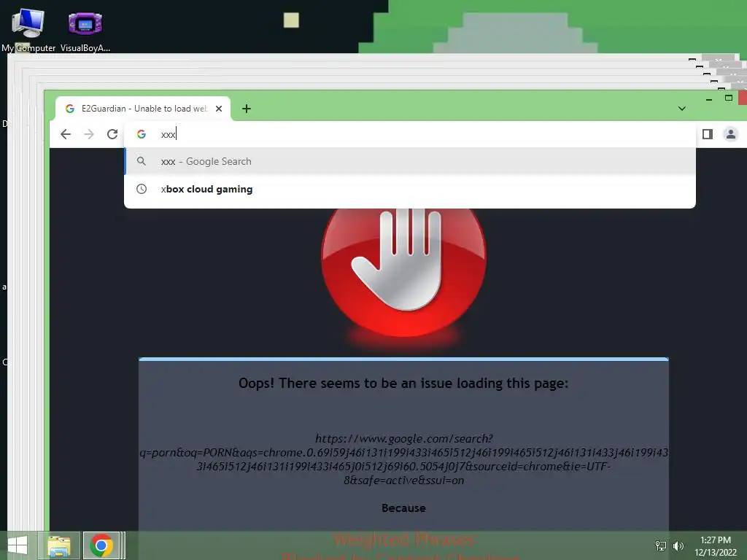
Task: Click the 'Oops! There seems to be an issue' heading
Action: pos(403,384)
